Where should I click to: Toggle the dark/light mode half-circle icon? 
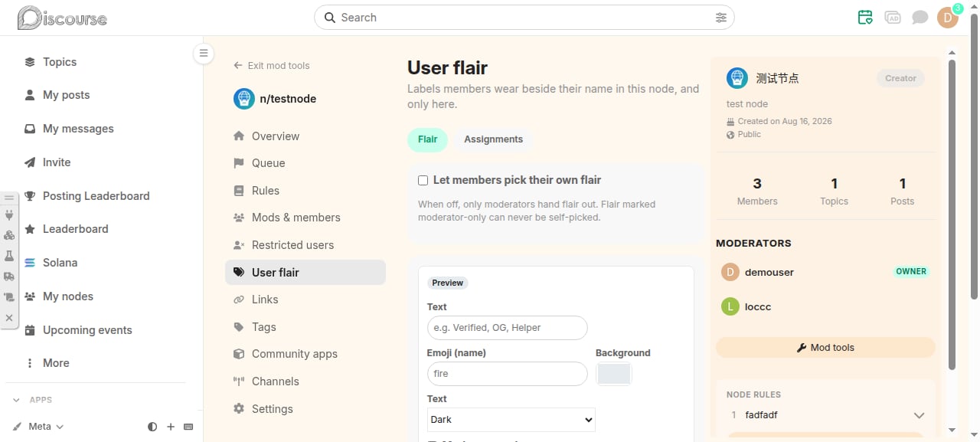click(152, 427)
